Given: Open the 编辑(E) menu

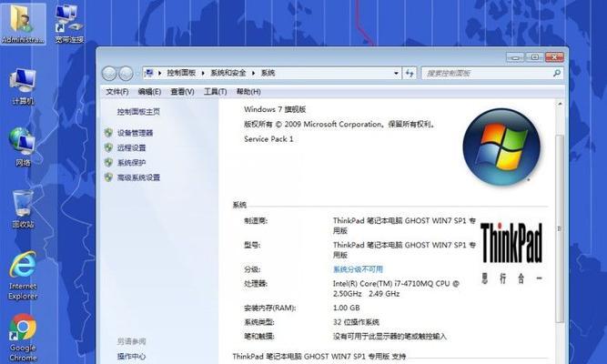Looking at the screenshot, I should pos(149,92).
